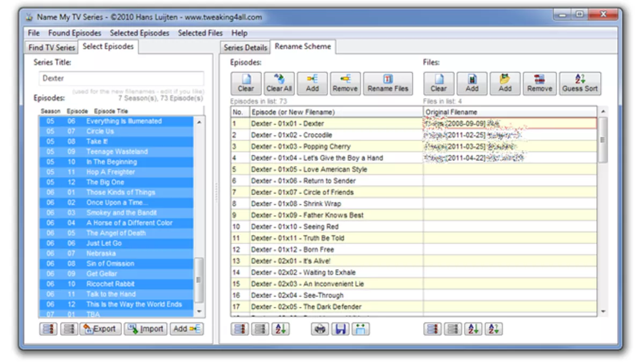
Task: Add episodes using Episodes toolbar Add button
Action: (312, 84)
